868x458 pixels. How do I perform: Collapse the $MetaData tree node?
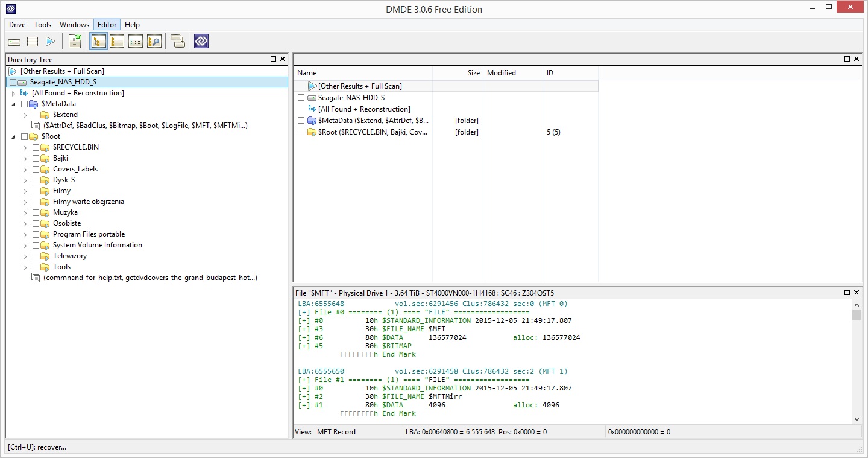13,104
